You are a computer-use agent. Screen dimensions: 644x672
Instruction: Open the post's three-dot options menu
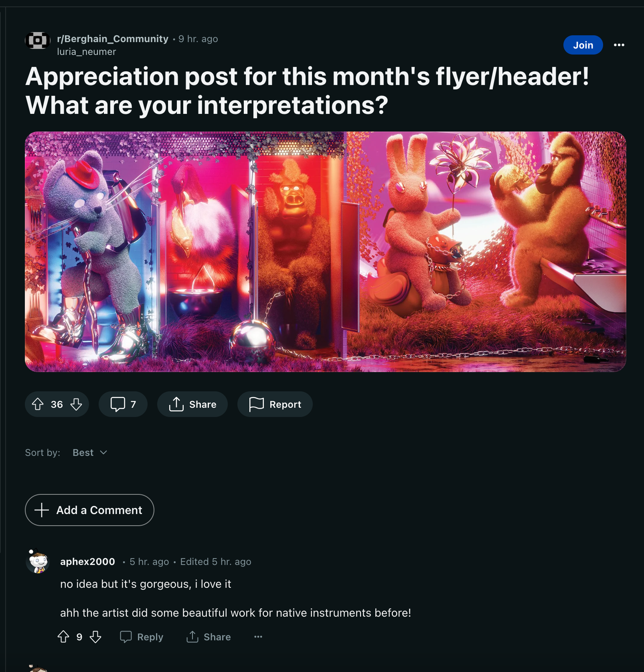pyautogui.click(x=619, y=45)
